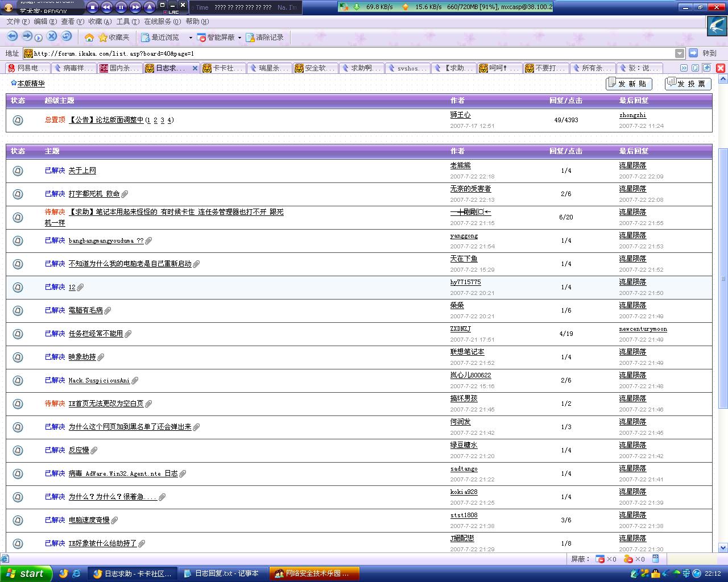
Task: Switch to the 网易电 tab
Action: pos(27,68)
